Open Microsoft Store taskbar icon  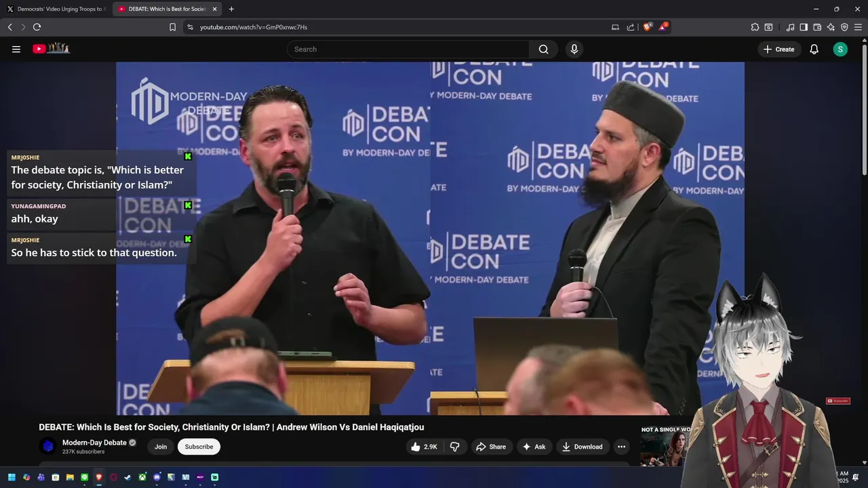coord(56,477)
